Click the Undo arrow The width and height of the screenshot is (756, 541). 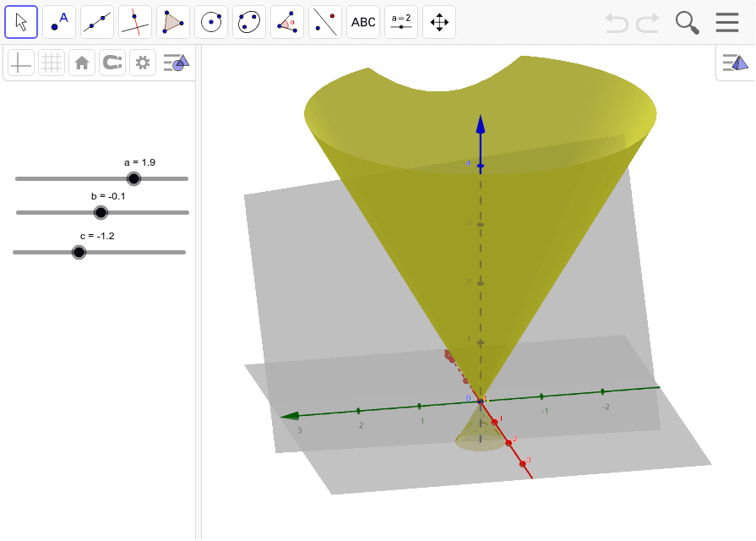pyautogui.click(x=617, y=23)
